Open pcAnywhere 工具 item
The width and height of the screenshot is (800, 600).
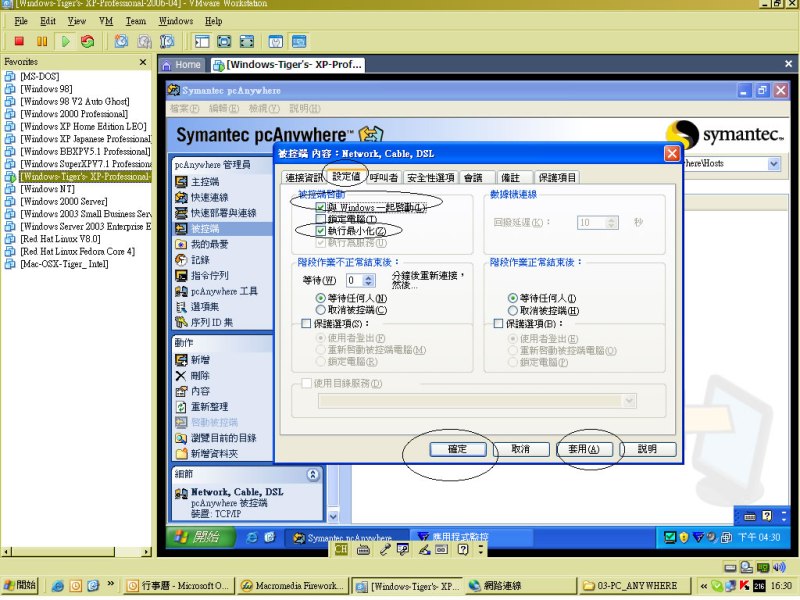tap(224, 291)
